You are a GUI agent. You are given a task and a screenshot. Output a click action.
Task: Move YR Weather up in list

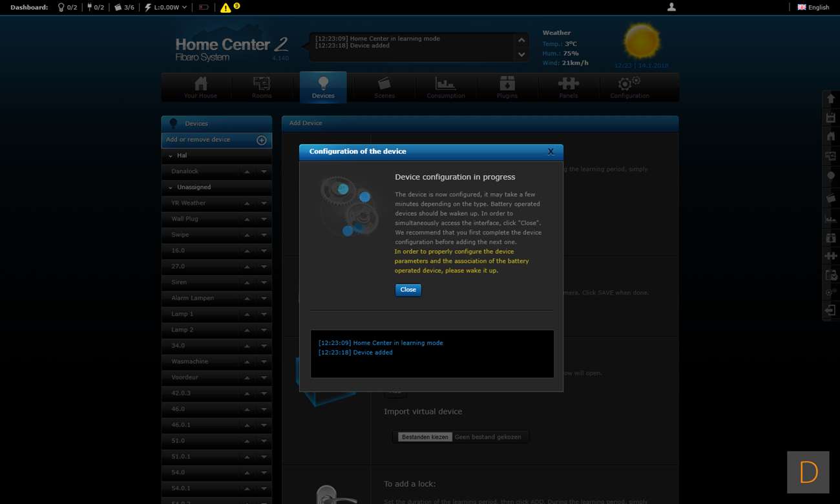tap(247, 204)
